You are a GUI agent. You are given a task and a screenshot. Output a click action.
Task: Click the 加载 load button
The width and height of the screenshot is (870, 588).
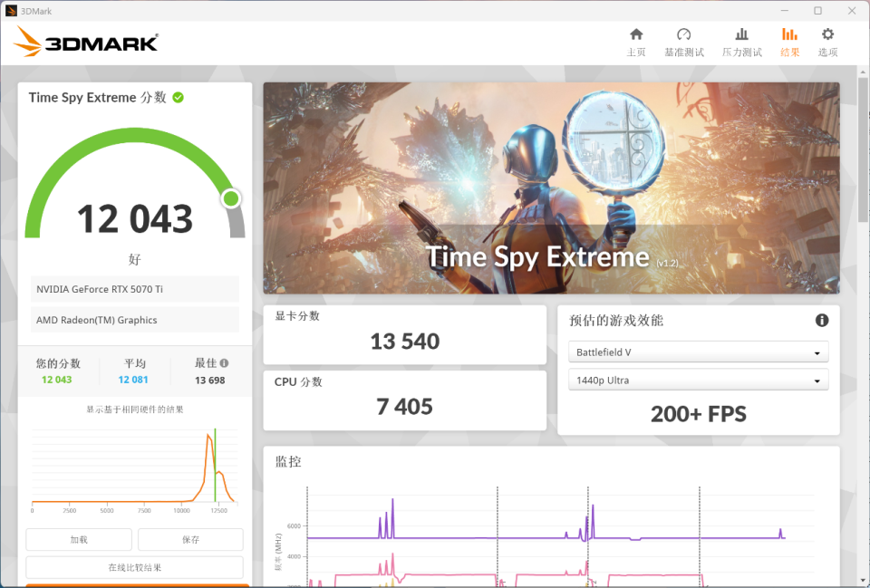pyautogui.click(x=79, y=539)
